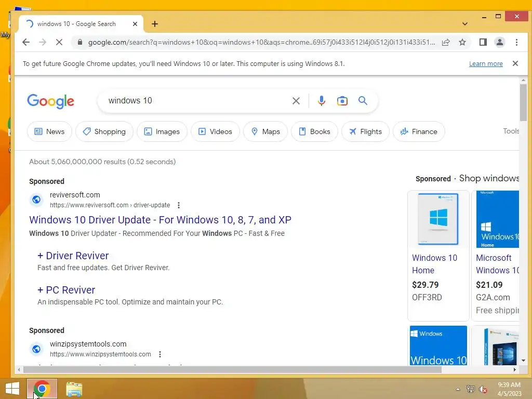The height and width of the screenshot is (399, 532).
Task: Go to Google homepage via logo
Action: click(50, 101)
